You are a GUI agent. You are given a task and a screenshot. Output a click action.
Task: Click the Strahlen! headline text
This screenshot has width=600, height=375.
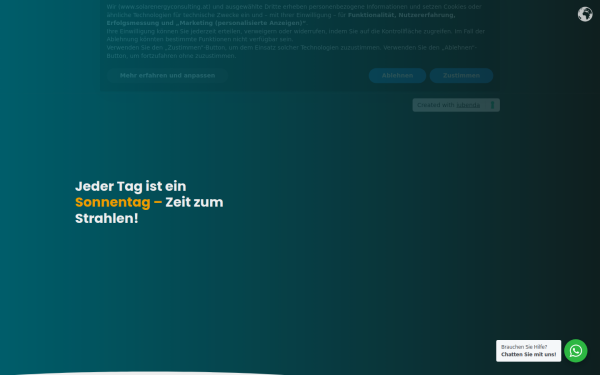[x=106, y=218]
